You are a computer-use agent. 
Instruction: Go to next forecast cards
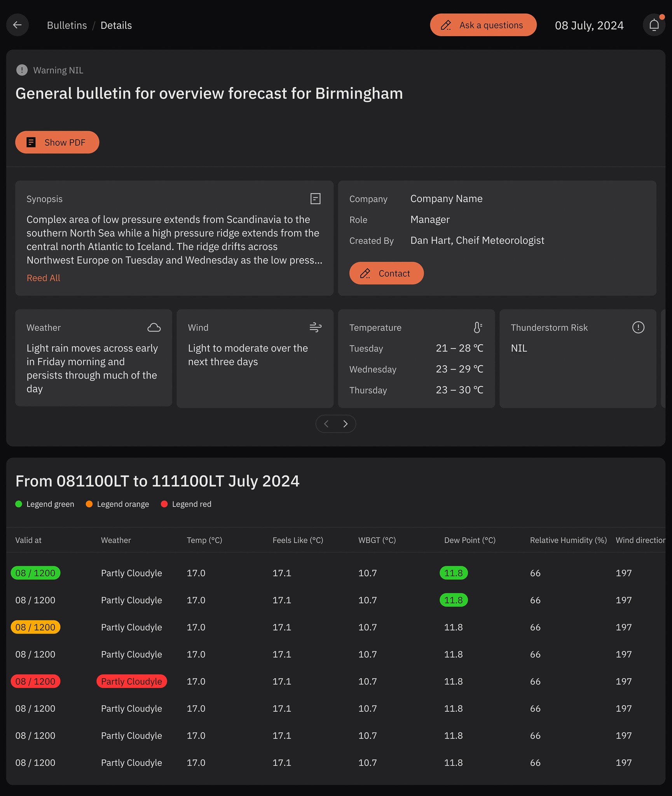pos(346,424)
